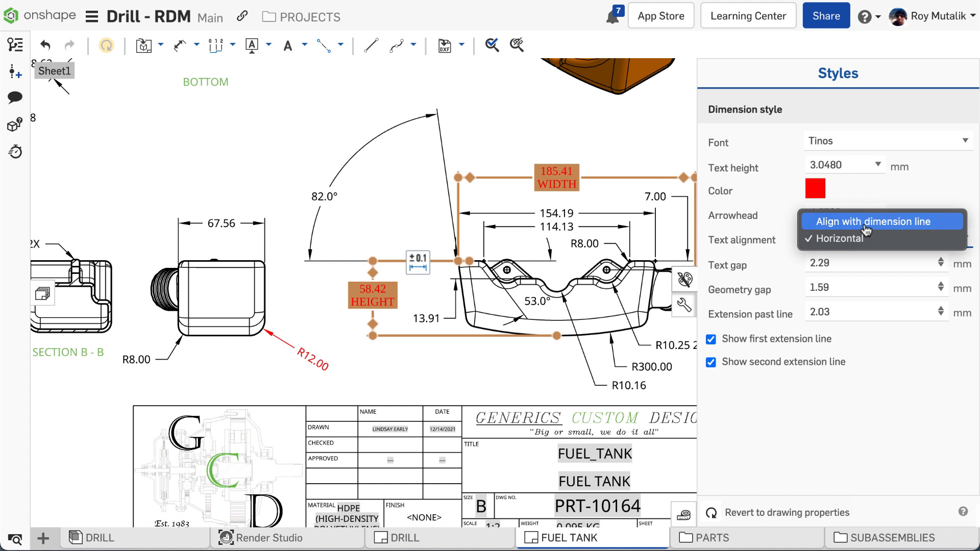This screenshot has height=551, width=980.
Task: Click the undo arrow in toolbar
Action: 45,45
